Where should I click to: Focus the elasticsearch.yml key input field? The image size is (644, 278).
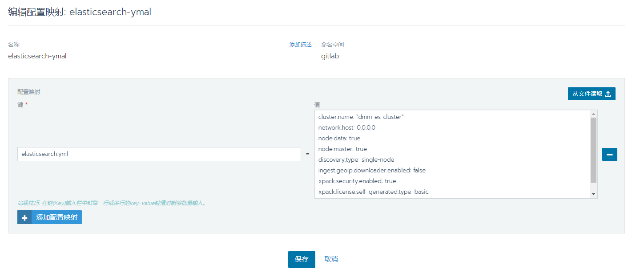(159, 154)
